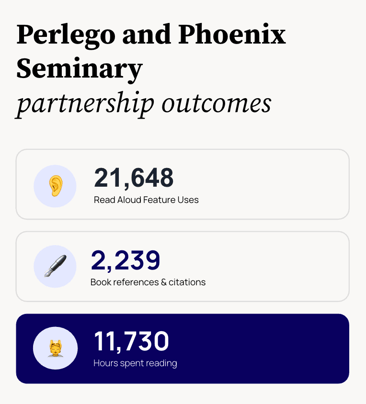
Task: Click the word Perlego in the heading
Action: point(66,36)
